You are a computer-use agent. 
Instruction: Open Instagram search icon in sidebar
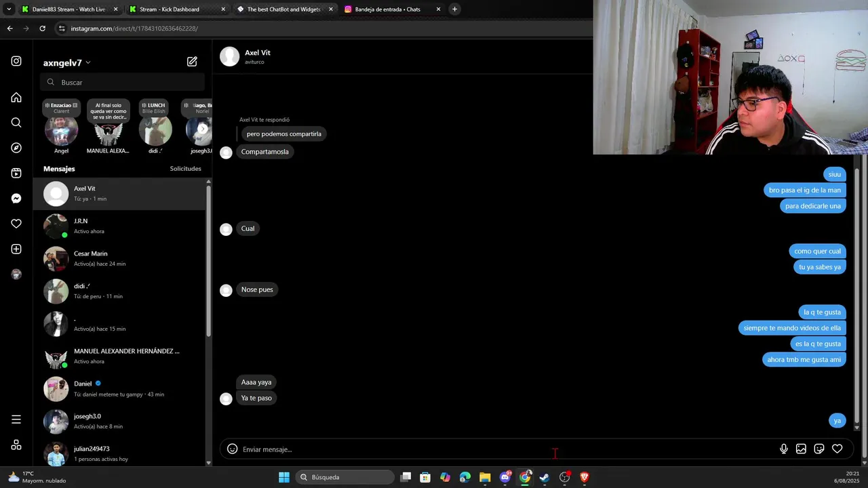(x=16, y=123)
